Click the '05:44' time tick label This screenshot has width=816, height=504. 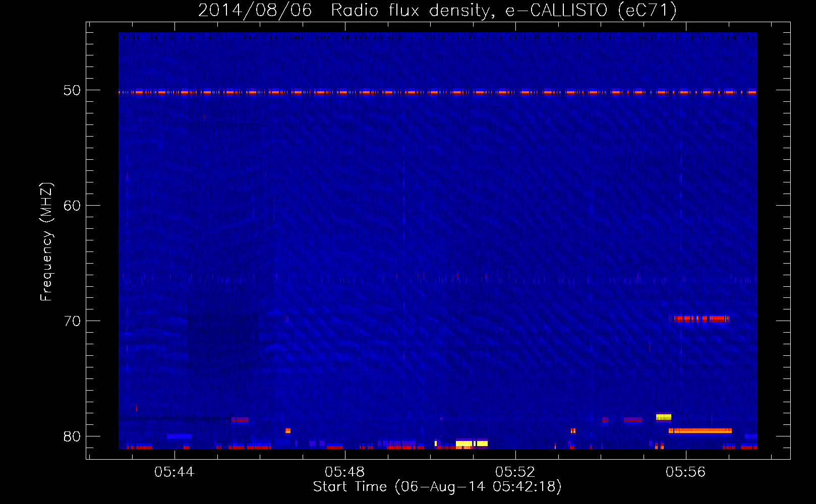[x=174, y=472]
